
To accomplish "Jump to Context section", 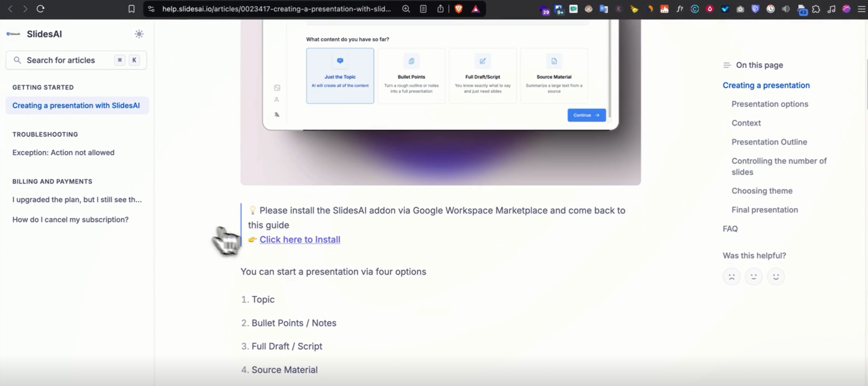I will 746,123.
